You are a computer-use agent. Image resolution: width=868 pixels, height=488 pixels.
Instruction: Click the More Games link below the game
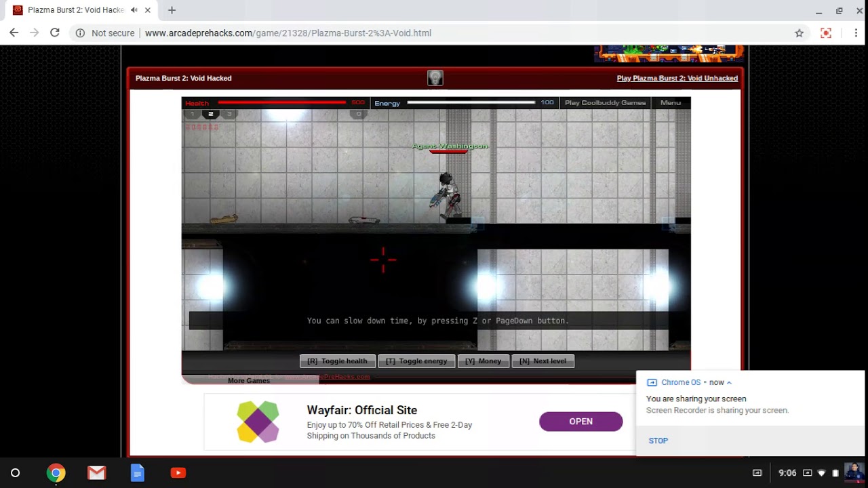pos(249,380)
